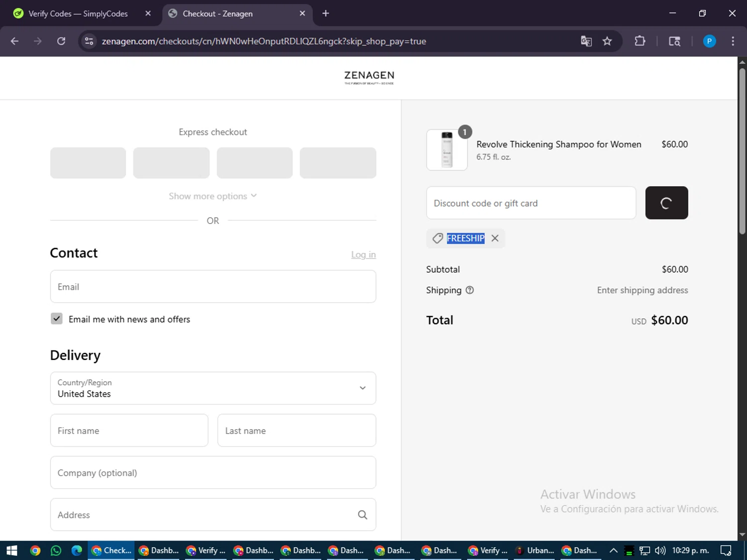
Task: Launch Chrome from the taskbar pinned icon
Action: tap(35, 551)
